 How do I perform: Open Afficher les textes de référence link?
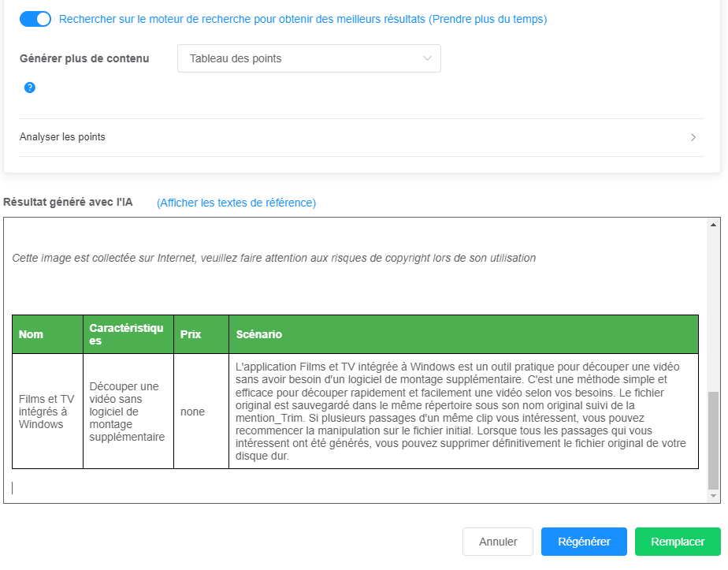point(236,203)
